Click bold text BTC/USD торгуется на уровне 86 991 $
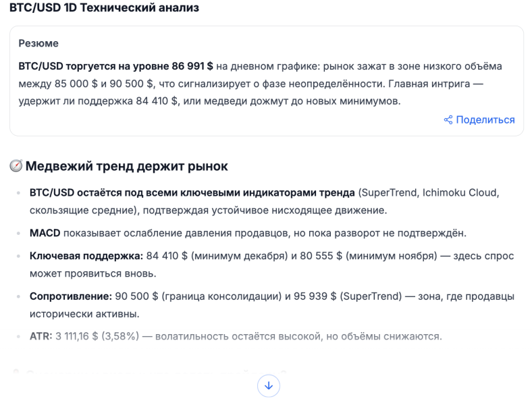The height and width of the screenshot is (405, 532). coord(116,66)
